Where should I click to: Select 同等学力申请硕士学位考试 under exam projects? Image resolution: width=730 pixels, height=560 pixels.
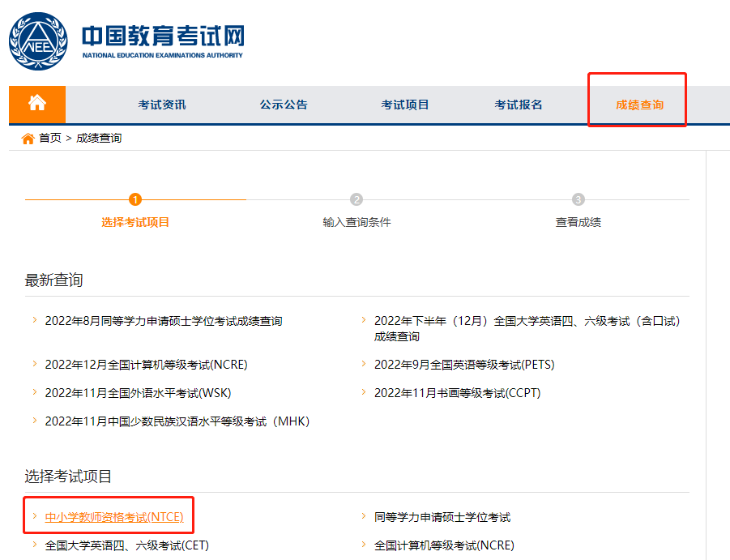pyautogui.click(x=445, y=515)
